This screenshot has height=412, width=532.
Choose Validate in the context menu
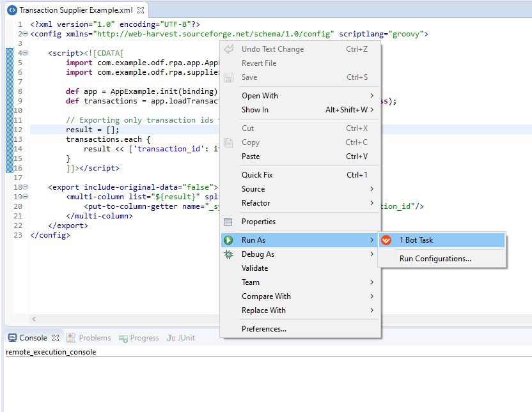coord(300,268)
